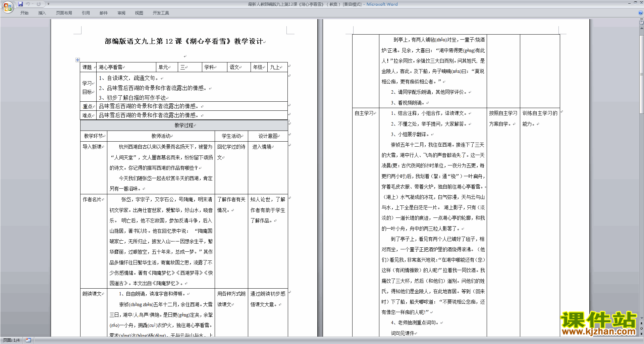This screenshot has width=644, height=344.
Task: Redo the last action
Action: [x=39, y=4]
